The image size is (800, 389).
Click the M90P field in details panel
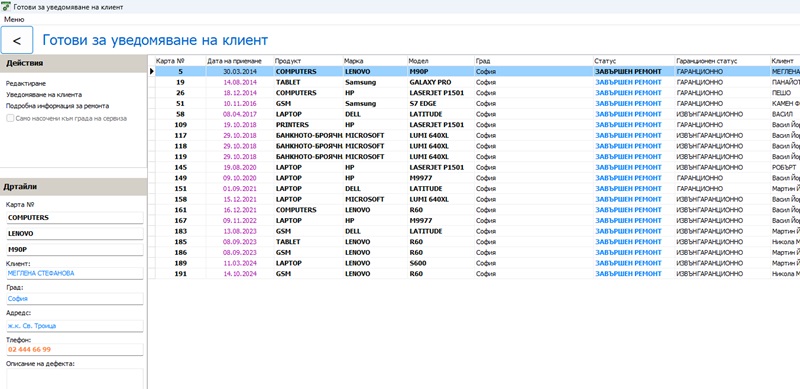pyautogui.click(x=74, y=250)
